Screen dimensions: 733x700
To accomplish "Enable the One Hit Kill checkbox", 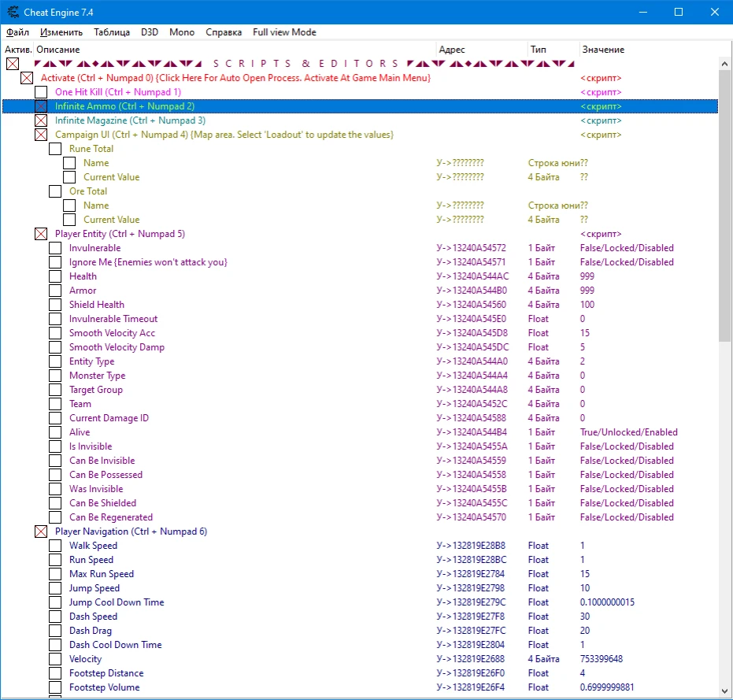I will pyautogui.click(x=41, y=92).
